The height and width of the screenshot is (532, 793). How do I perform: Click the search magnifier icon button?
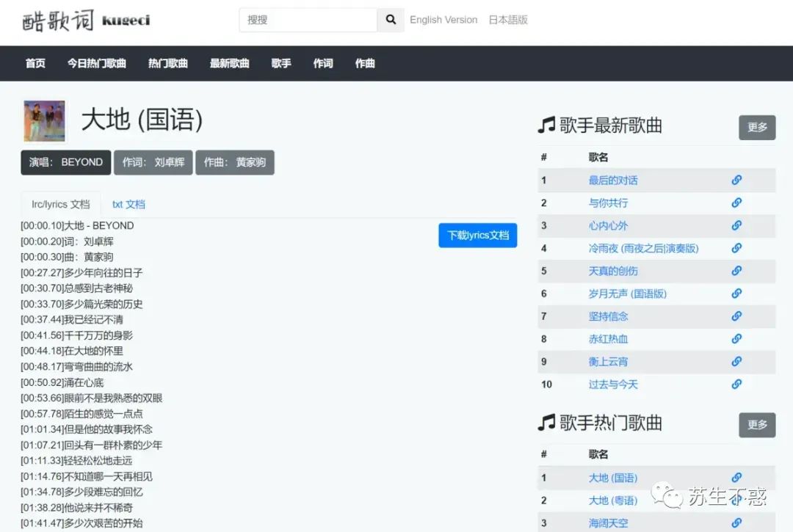coord(391,20)
